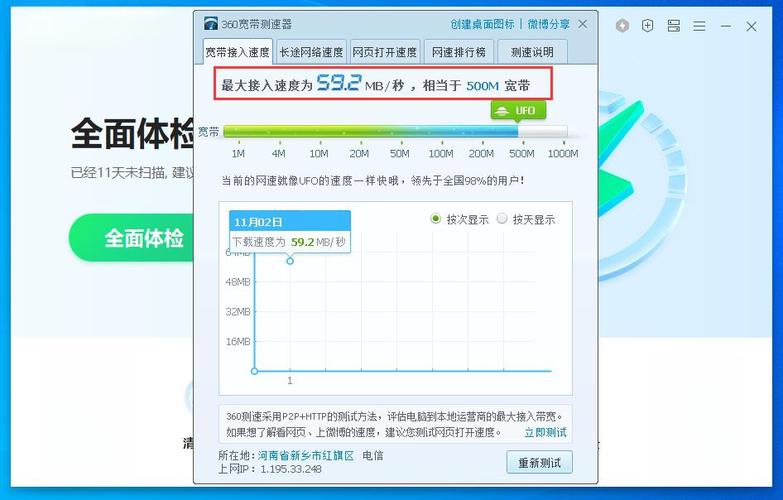Click the bandwidth speed progress bar
The height and width of the screenshot is (500, 783).
coord(395,131)
